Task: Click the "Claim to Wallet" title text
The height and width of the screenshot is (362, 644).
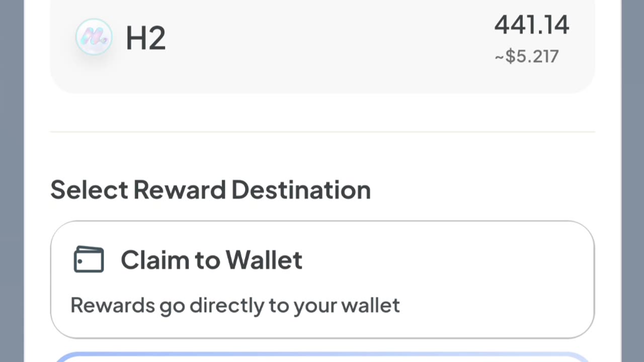Action: pos(211,260)
